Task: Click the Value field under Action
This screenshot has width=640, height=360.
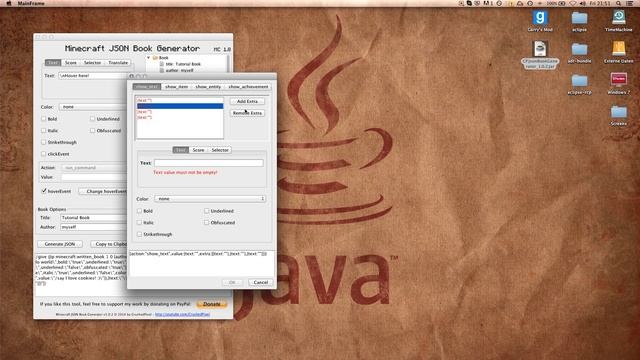Action: 94,177
